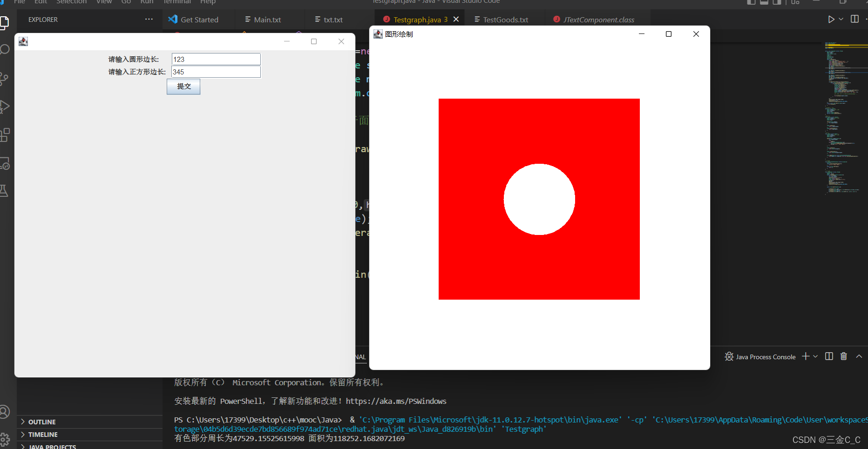Open run options dropdown arrow
The width and height of the screenshot is (868, 449).
[841, 20]
